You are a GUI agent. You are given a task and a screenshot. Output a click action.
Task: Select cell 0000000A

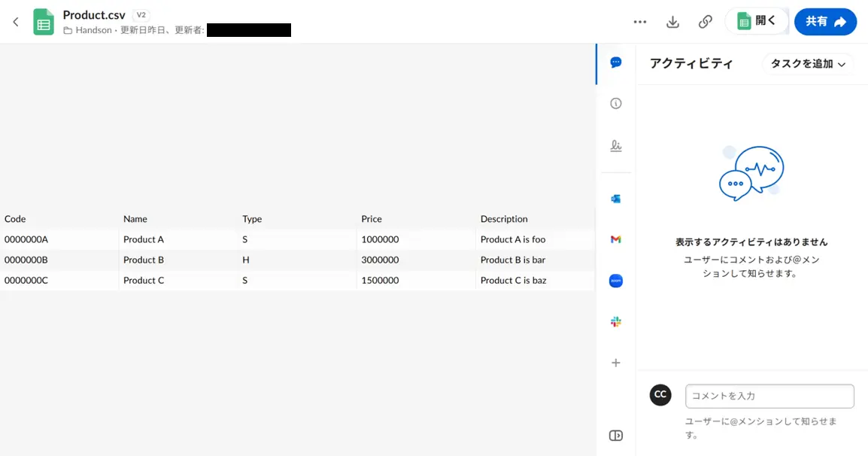click(59, 239)
